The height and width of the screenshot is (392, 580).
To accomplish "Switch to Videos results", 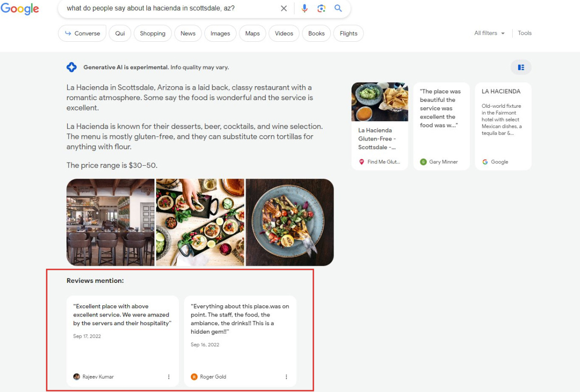I will coord(284,33).
